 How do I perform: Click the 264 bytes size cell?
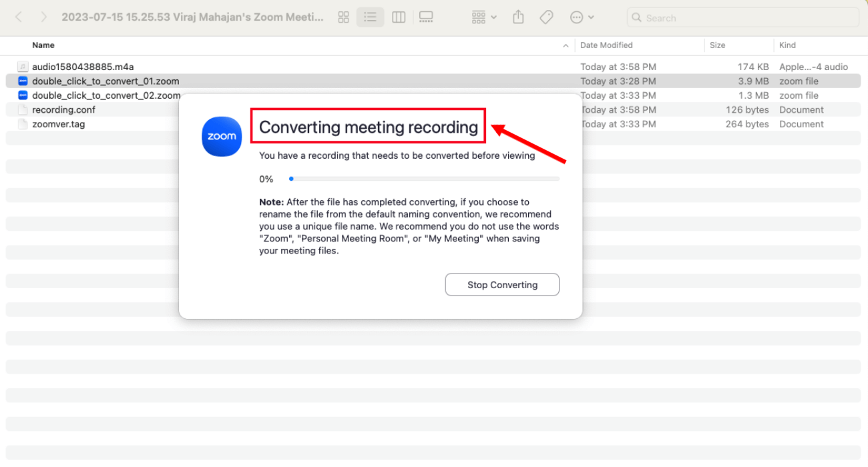747,124
